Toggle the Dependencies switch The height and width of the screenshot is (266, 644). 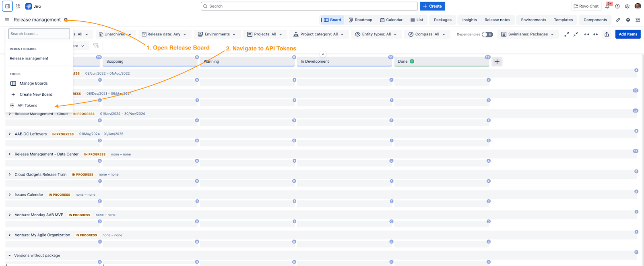[x=487, y=34]
